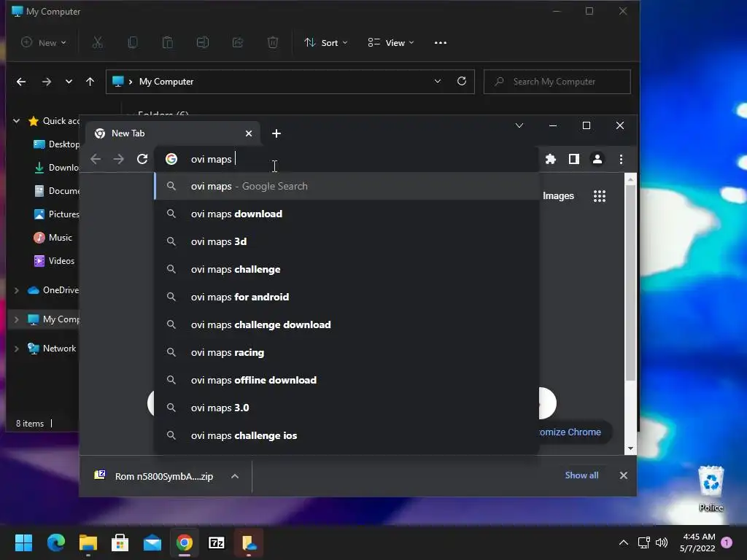Open recent locations chevron in File Explorer
The image size is (747, 560).
point(69,82)
